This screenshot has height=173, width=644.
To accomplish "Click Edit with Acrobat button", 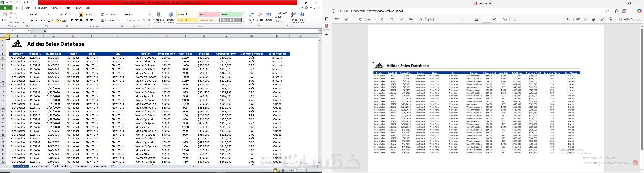I will coord(629,19).
